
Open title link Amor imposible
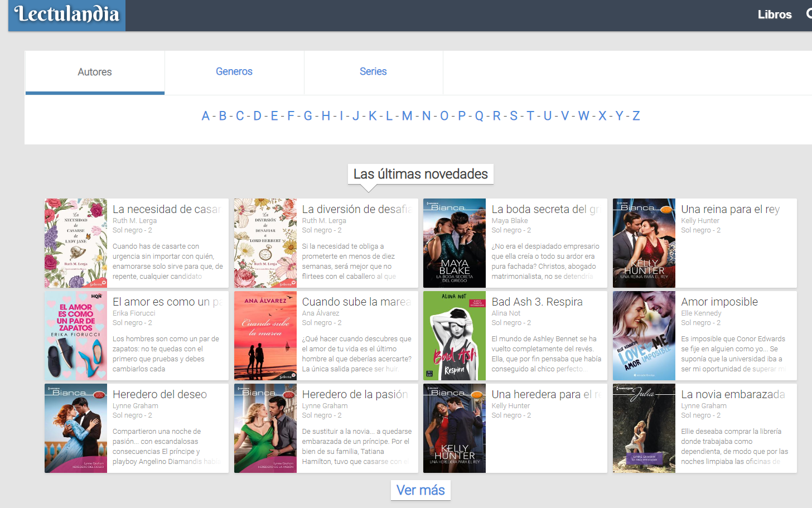(719, 302)
